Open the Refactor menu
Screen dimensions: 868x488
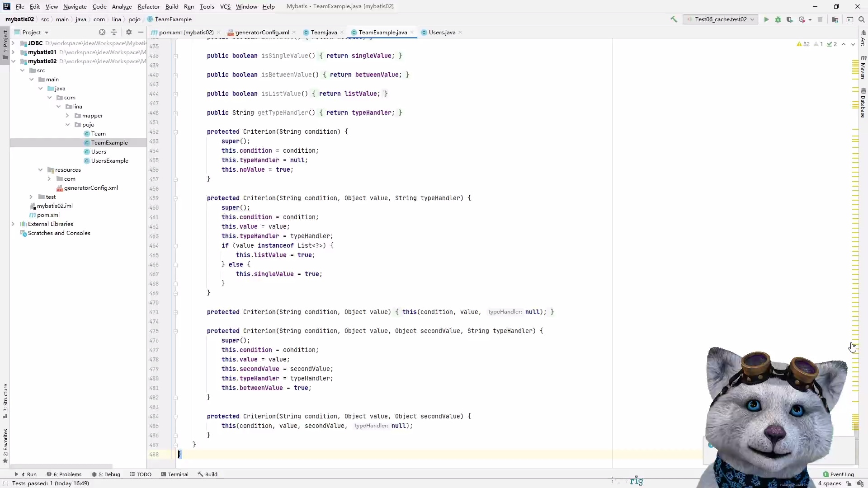(x=149, y=6)
